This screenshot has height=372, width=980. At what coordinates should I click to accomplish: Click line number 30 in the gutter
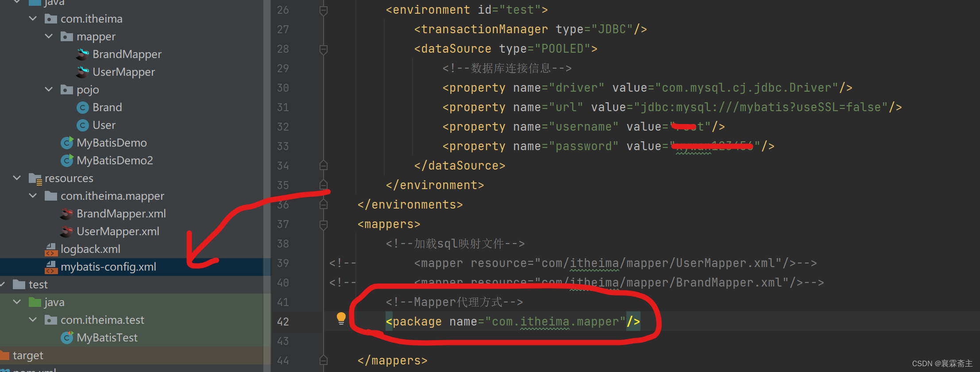coord(283,88)
